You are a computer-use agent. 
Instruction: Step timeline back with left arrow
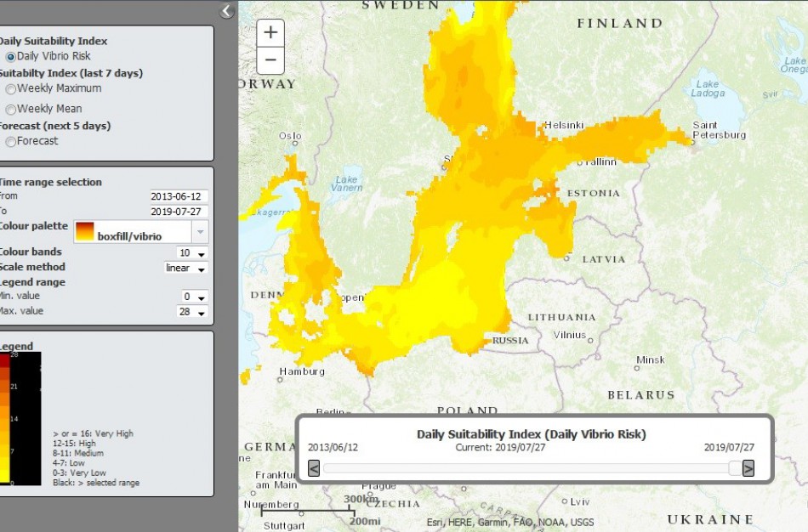(314, 467)
